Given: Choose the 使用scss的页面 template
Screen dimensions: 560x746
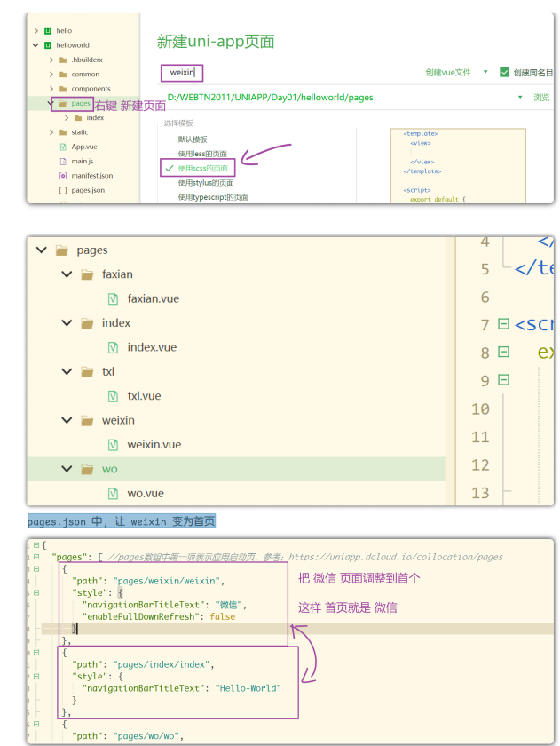Looking at the screenshot, I should 203,168.
